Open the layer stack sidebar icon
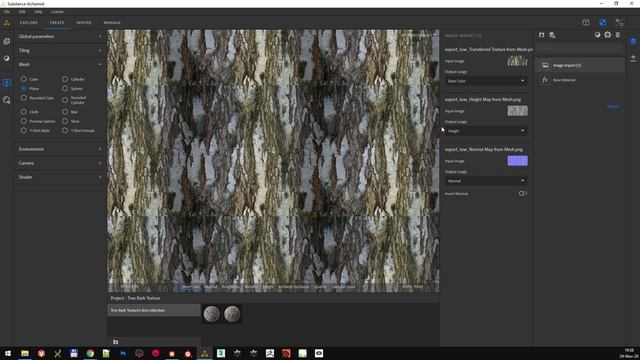This screenshot has height=360, width=640. pyautogui.click(x=7, y=41)
